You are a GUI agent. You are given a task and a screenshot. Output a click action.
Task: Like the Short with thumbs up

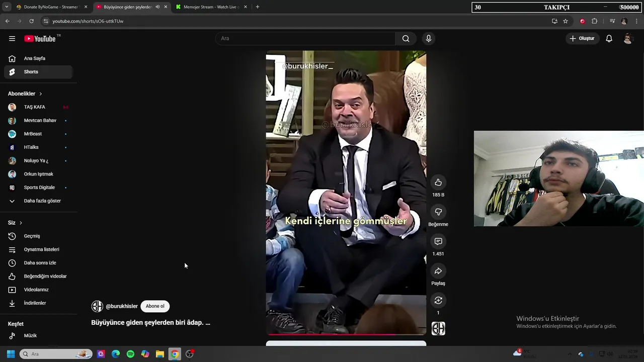click(438, 183)
